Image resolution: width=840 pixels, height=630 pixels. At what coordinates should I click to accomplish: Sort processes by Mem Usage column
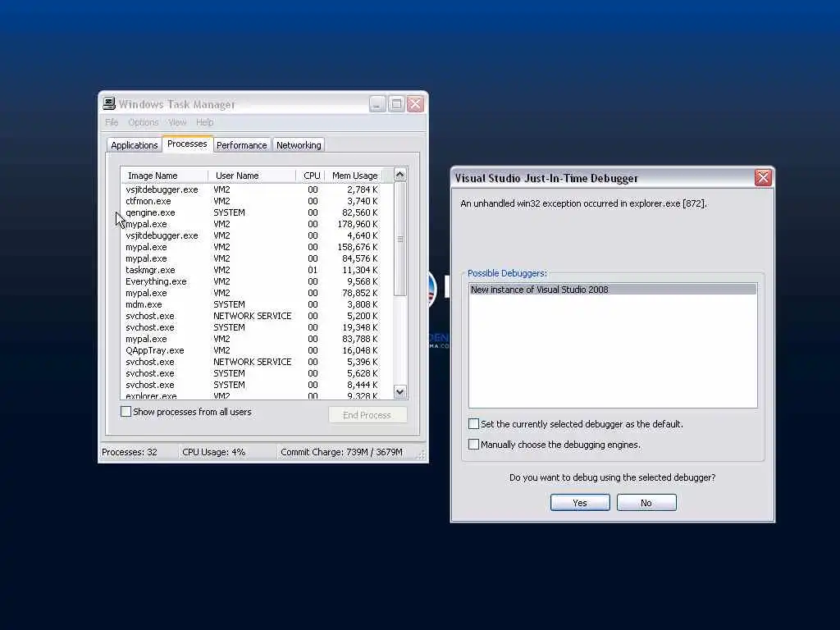tap(354, 176)
